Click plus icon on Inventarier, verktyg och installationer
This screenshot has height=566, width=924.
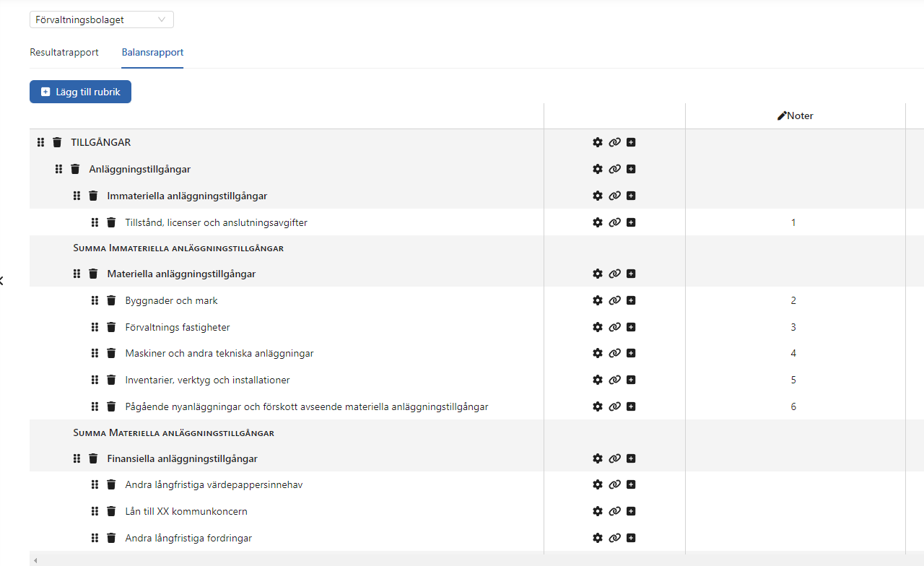click(x=631, y=380)
